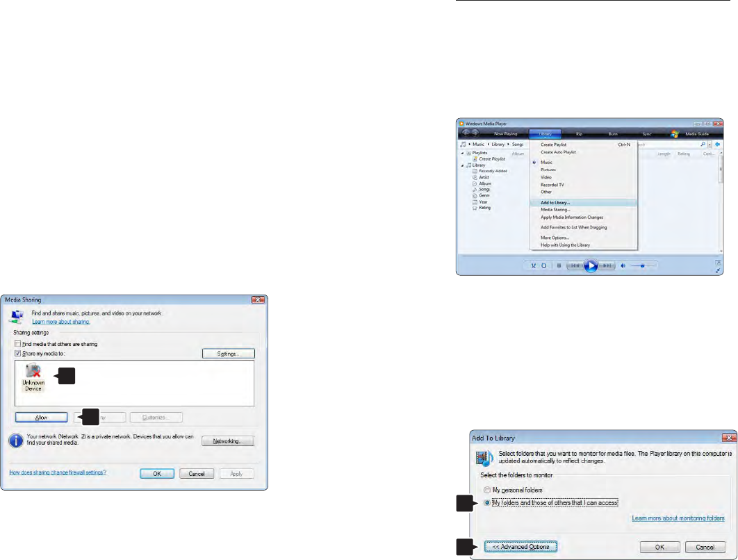Open the Library tab
Image resolution: width=738 pixels, height=560 pixels.
pyautogui.click(x=545, y=134)
